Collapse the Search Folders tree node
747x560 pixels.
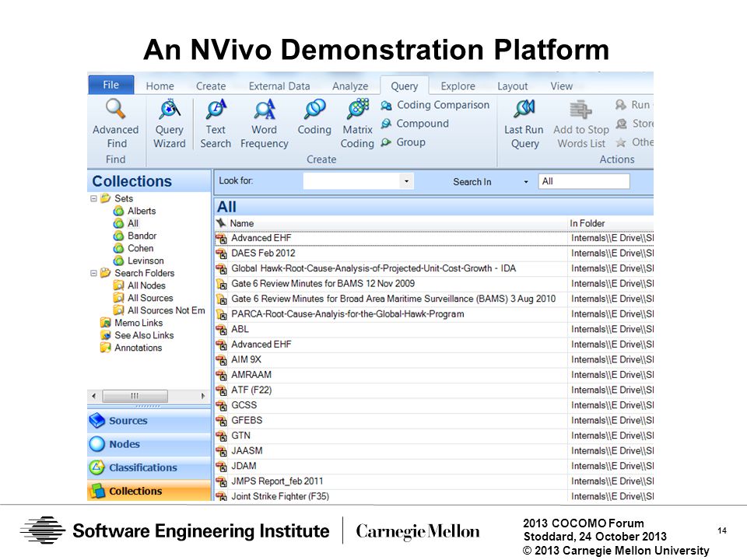[x=94, y=273]
